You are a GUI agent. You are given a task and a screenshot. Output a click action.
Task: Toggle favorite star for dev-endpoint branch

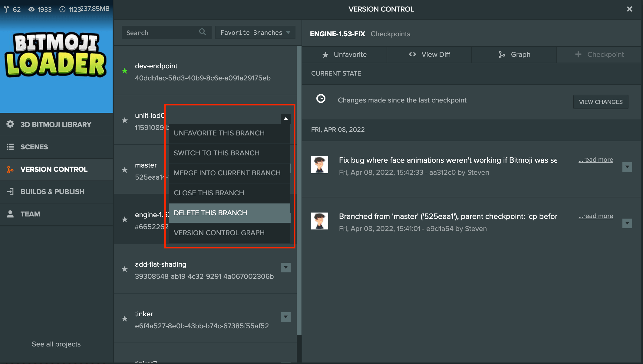(125, 71)
